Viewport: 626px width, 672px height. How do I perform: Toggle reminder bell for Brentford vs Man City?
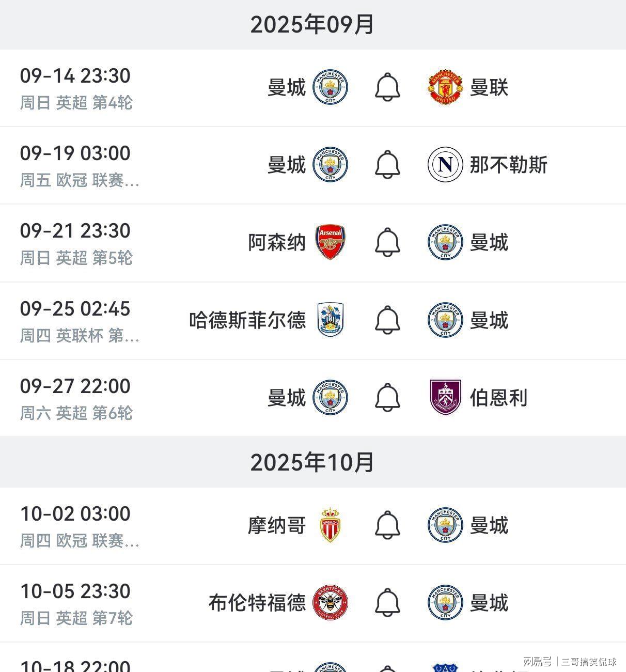point(387,603)
